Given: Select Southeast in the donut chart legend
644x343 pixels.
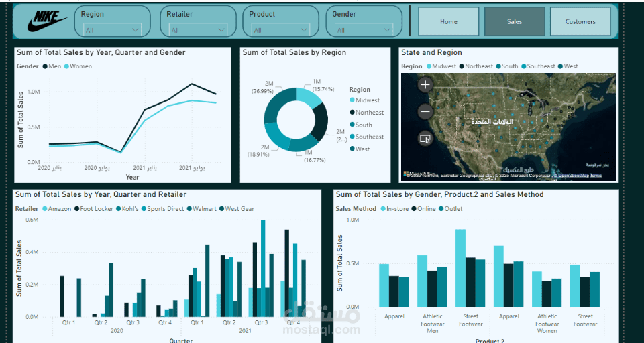Looking at the screenshot, I should point(367,137).
